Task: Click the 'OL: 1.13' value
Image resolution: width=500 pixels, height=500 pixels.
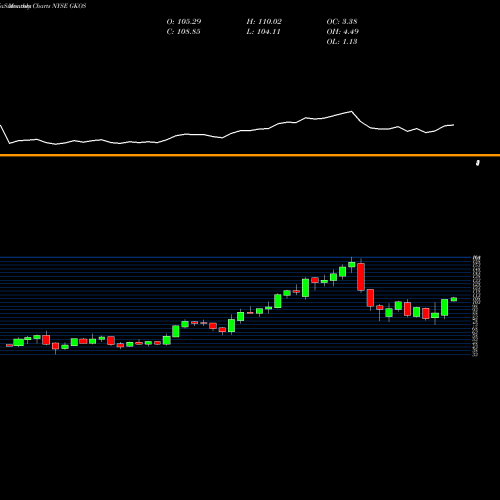Action: coord(342,42)
